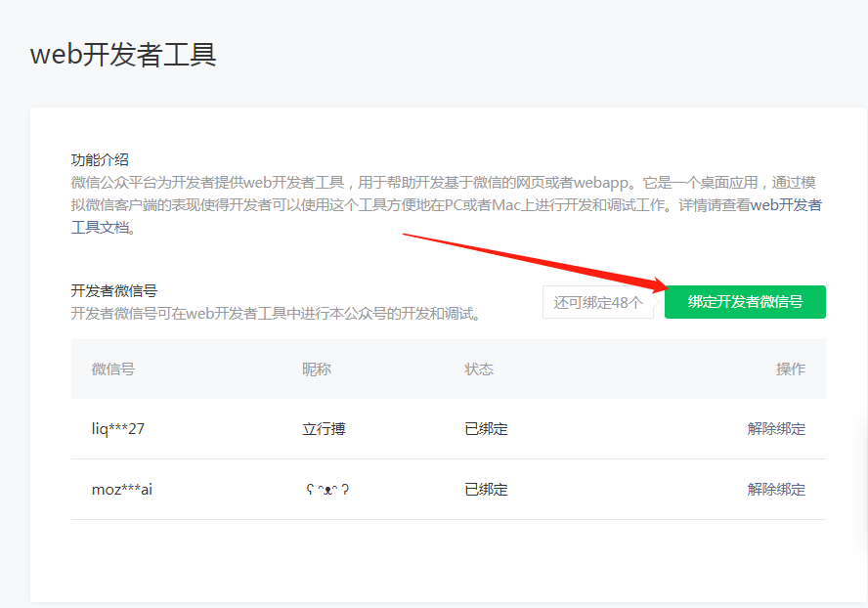Viewport: 868px width, 608px height.
Task: Click the 已绑定 status in the moz***ai row
Action: 486,490
